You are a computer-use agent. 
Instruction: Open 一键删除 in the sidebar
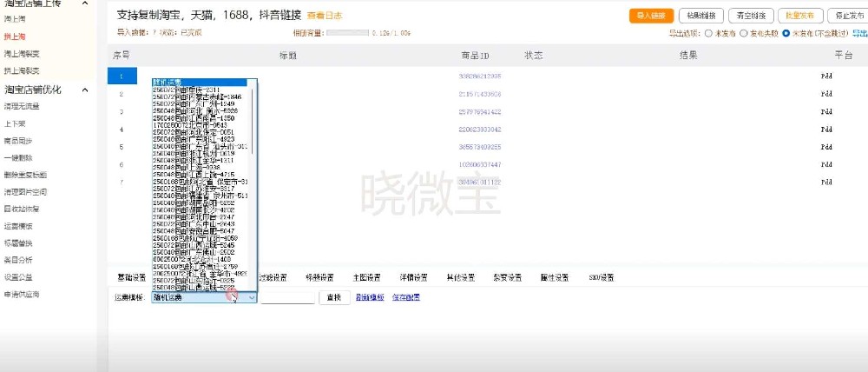click(18, 158)
